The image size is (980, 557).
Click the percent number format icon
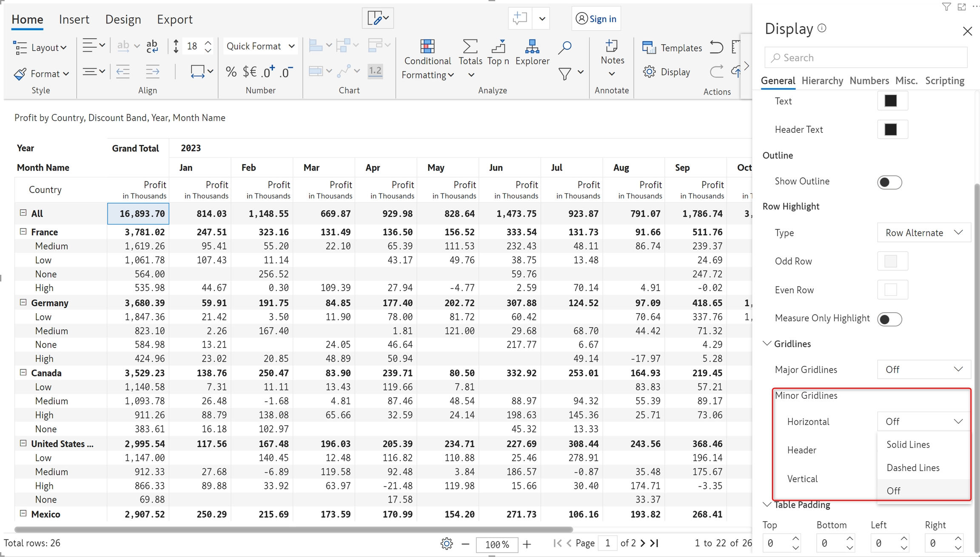pyautogui.click(x=231, y=71)
